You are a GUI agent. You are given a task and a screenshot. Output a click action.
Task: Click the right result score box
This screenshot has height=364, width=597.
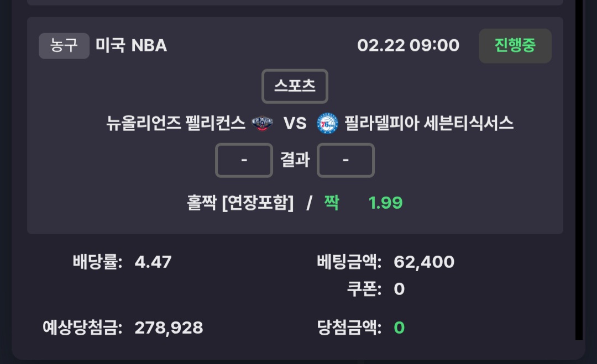(345, 160)
